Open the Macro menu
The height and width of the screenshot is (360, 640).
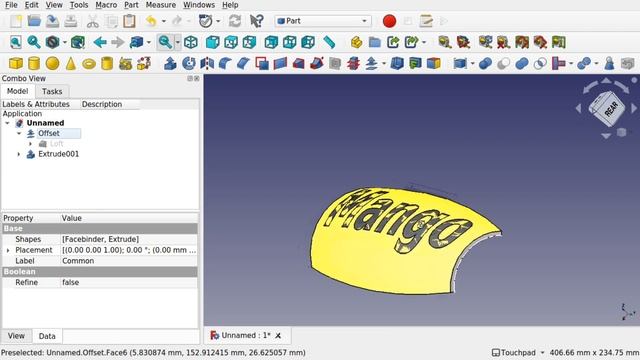[106, 5]
